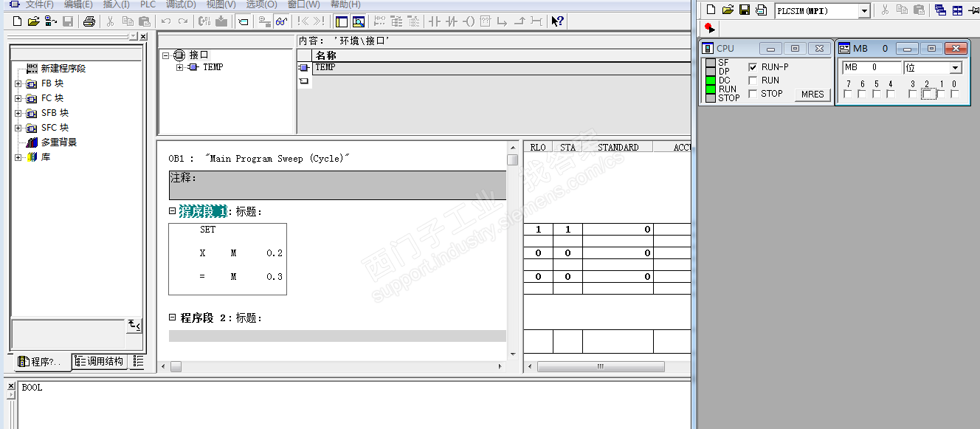Viewport: 980px width, 429px height.
Task: Click the MRES button in CPU window
Action: (812, 95)
